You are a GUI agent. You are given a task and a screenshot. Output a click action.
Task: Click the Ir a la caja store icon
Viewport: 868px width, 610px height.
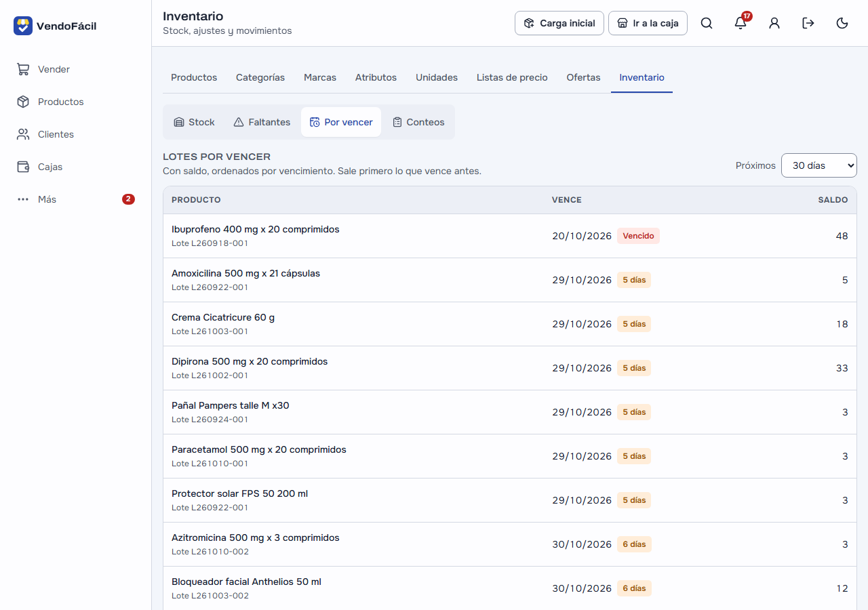623,23
